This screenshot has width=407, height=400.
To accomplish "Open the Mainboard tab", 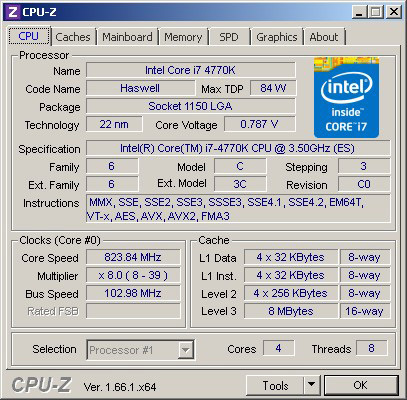I will [x=127, y=37].
